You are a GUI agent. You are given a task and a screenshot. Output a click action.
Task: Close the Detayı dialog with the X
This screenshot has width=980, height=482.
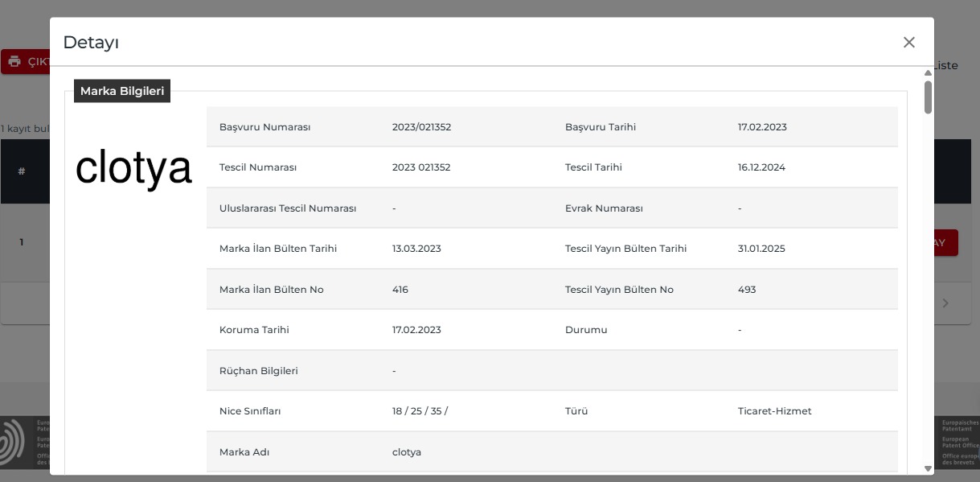coord(909,43)
